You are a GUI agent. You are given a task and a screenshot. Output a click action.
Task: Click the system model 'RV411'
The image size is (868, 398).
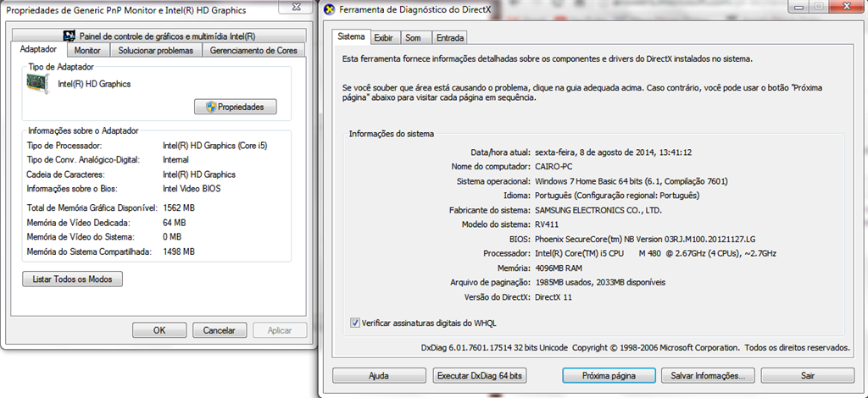point(547,224)
